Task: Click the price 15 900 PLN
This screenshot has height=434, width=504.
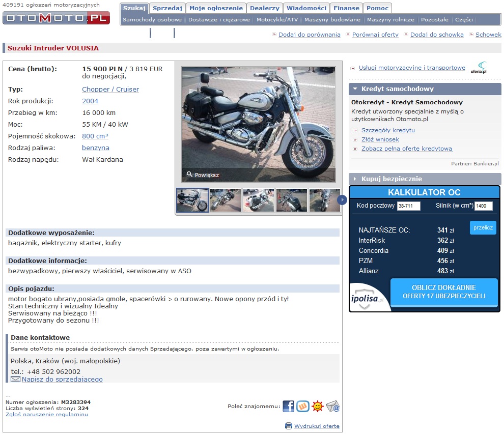Action: coord(102,69)
